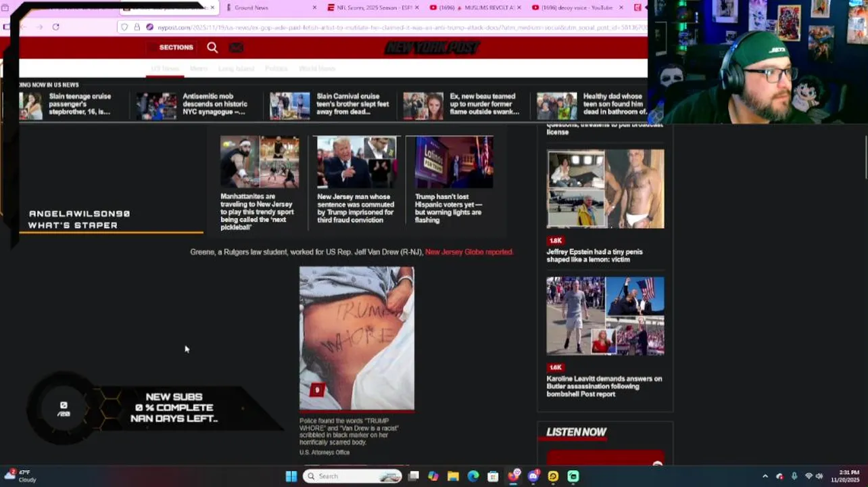Image resolution: width=868 pixels, height=487 pixels.
Task: Open the Windows Start menu
Action: tap(291, 476)
